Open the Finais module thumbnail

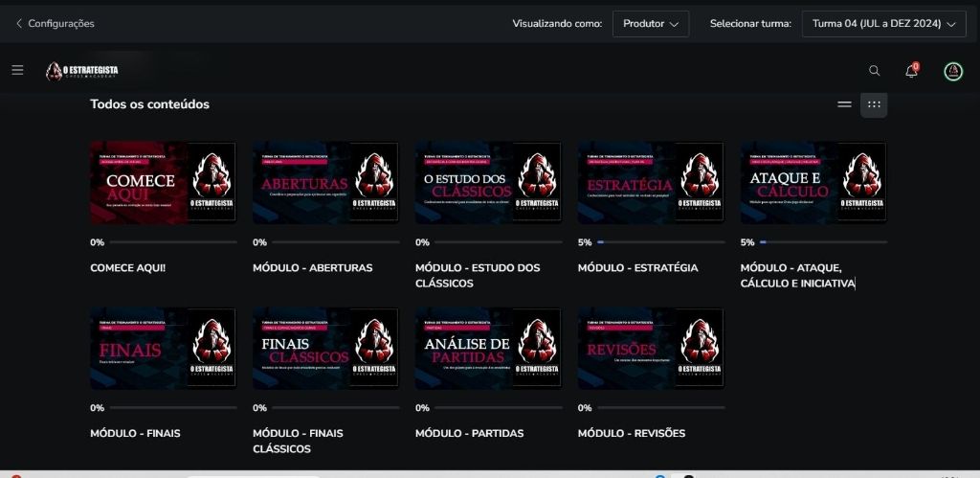point(163,348)
